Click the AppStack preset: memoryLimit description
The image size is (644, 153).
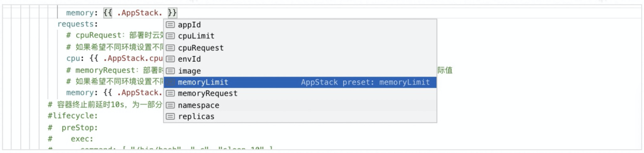coord(365,82)
